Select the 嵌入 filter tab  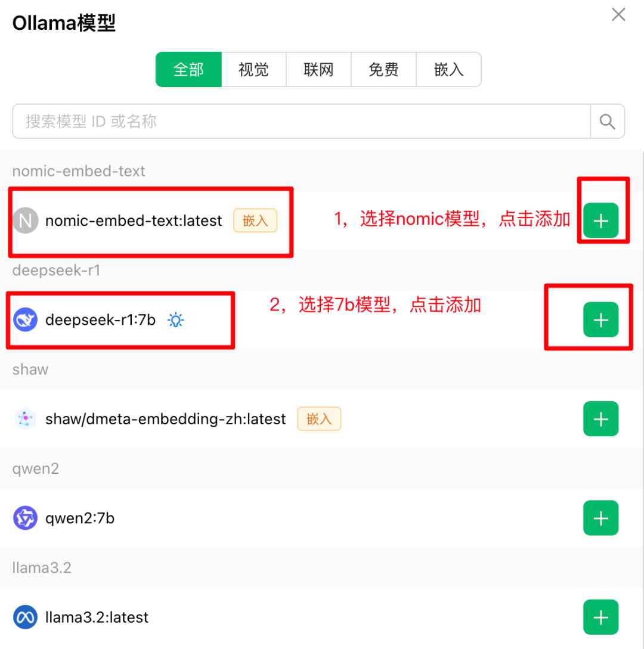[448, 70]
